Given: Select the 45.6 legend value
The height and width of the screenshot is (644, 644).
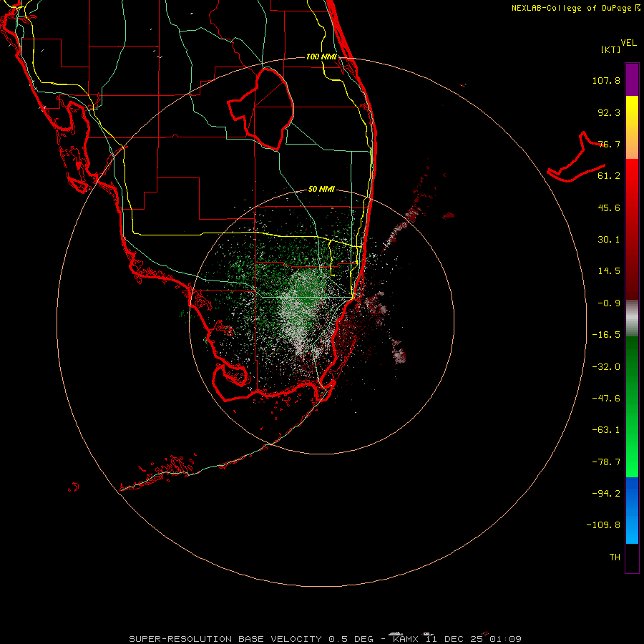Looking at the screenshot, I should pos(609,208).
